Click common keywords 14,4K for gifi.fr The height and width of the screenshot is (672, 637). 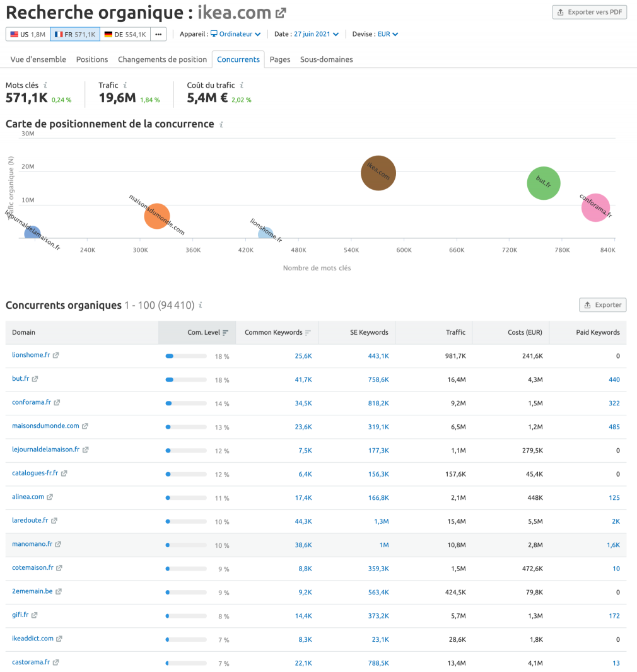tap(303, 616)
